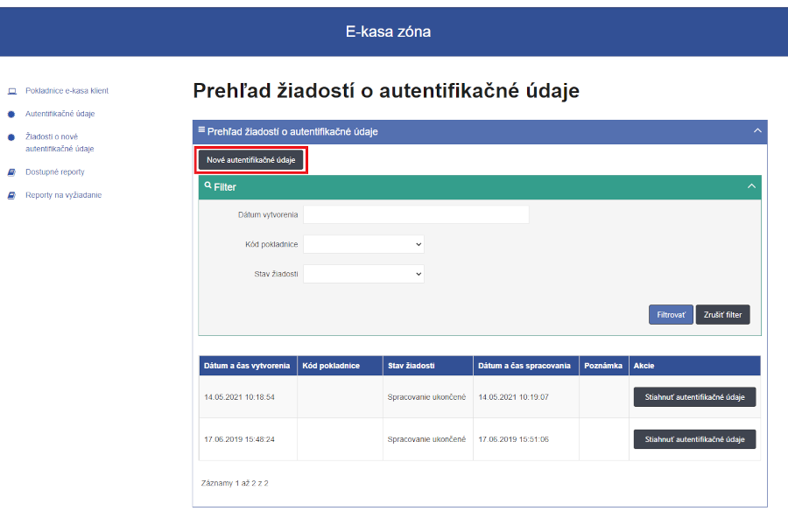Collapse the Prehľad žiadostí panel with its chevron

pyautogui.click(x=757, y=130)
